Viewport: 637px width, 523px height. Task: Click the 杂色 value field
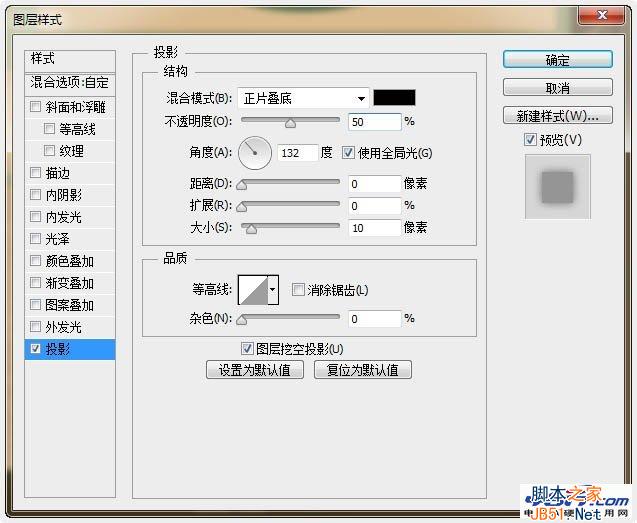click(375, 319)
